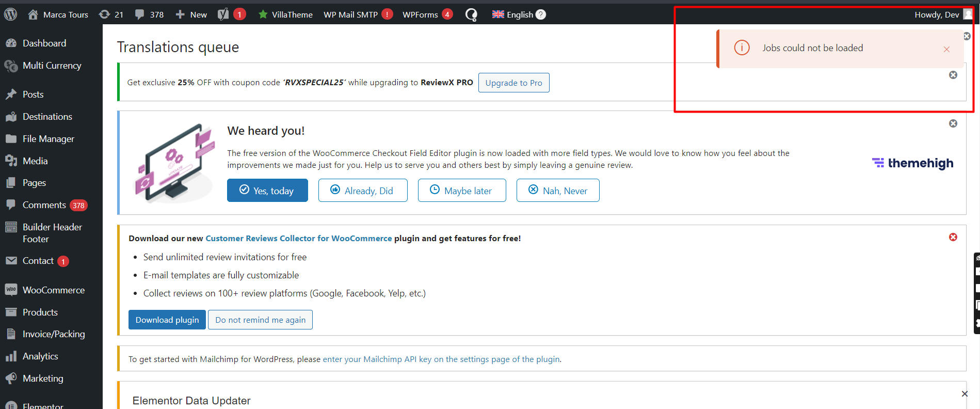Open the Mailchimp API key settings link
This screenshot has width=980, height=409.
tap(441, 359)
